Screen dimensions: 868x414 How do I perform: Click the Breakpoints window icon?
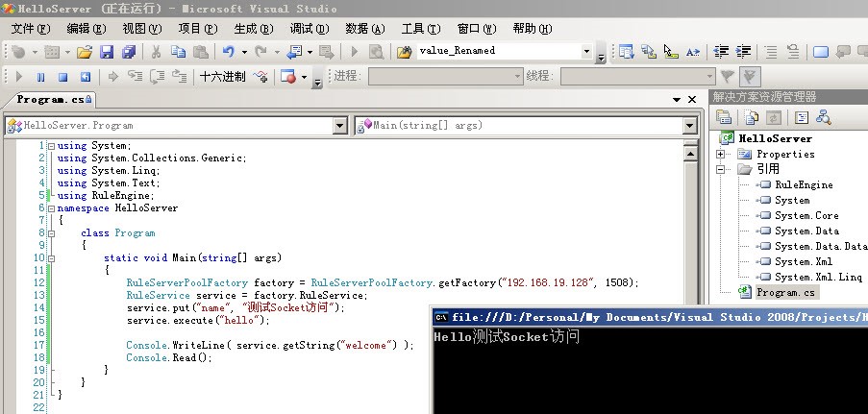click(287, 77)
